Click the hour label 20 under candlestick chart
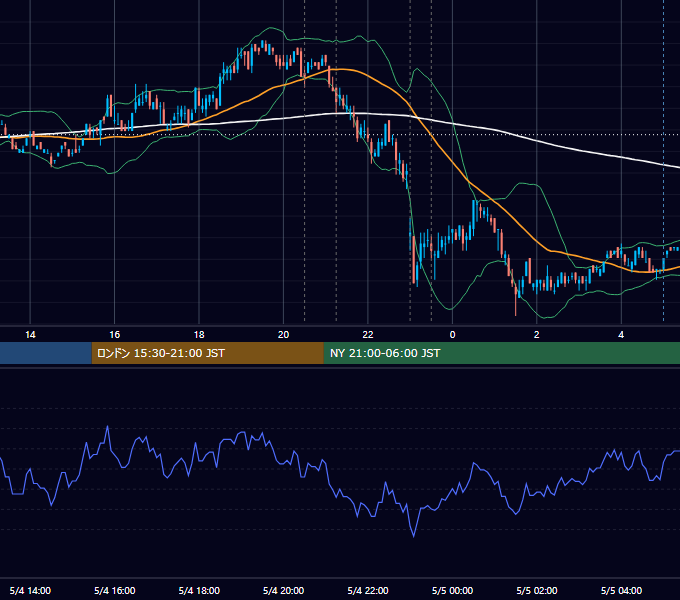Image resolution: width=680 pixels, height=600 pixels. coord(283,335)
